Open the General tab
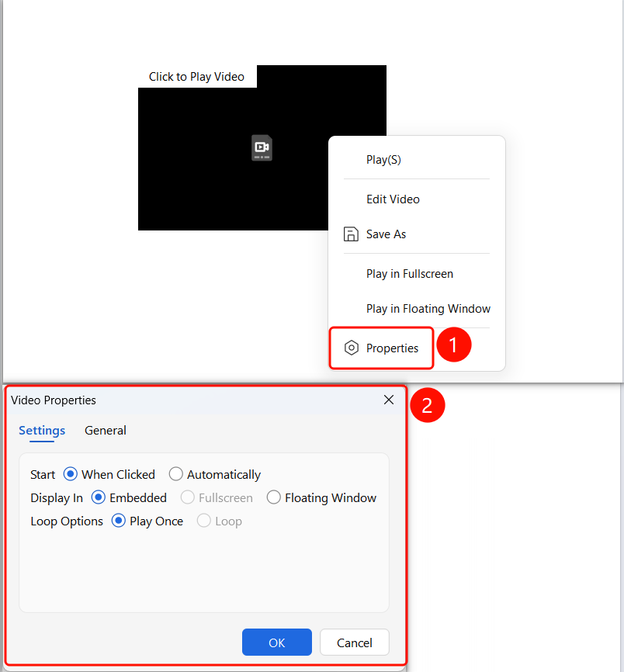The image size is (624, 672). pos(106,431)
